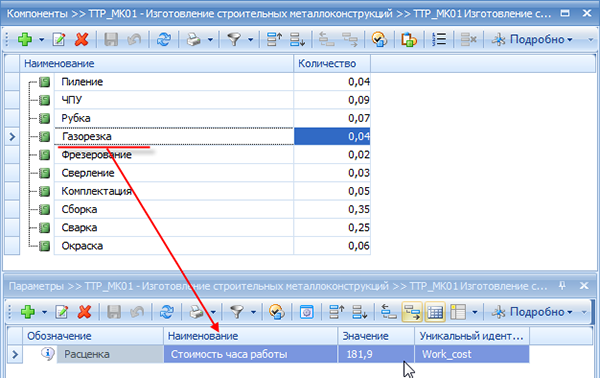Open the Filter dropdown arrow in Components toolbar

point(250,39)
